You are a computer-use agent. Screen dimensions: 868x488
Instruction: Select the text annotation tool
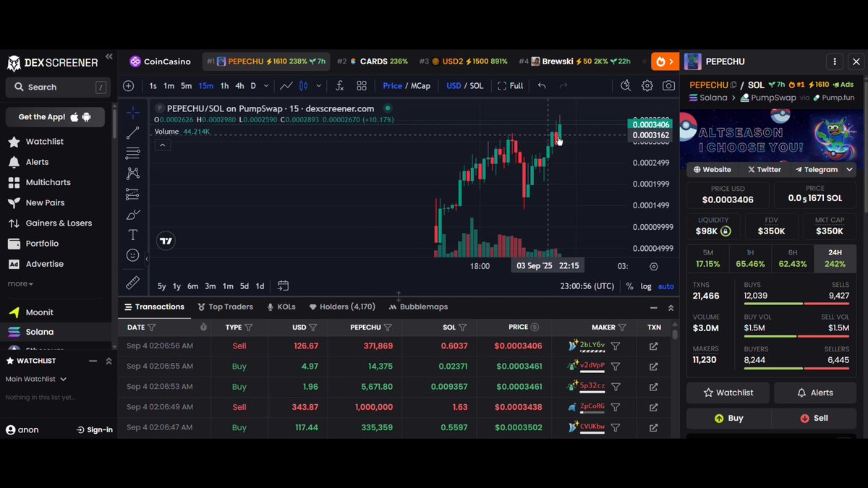[x=133, y=235]
